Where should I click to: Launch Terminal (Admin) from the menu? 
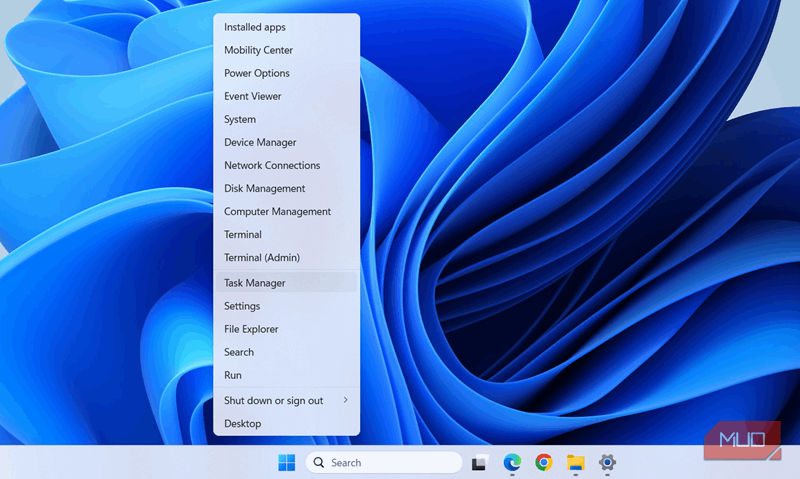pos(262,257)
